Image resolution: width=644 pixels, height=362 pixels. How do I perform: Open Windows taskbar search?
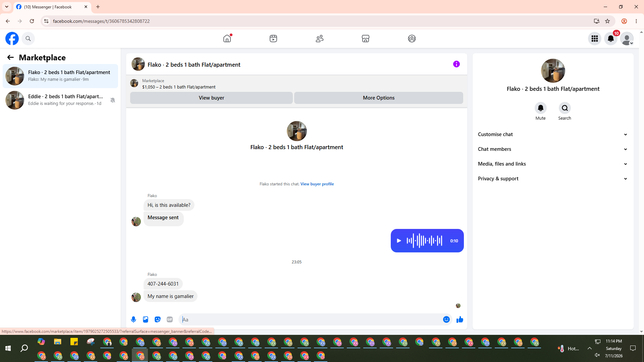coord(24,349)
